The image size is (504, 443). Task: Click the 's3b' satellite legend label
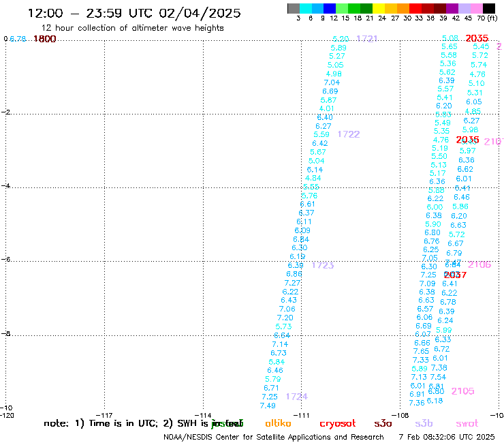click(424, 423)
